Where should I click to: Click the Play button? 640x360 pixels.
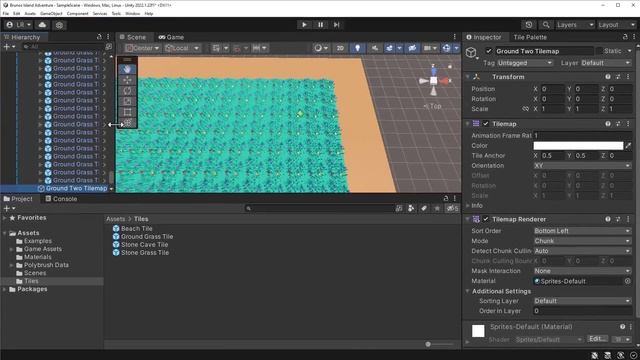click(304, 25)
